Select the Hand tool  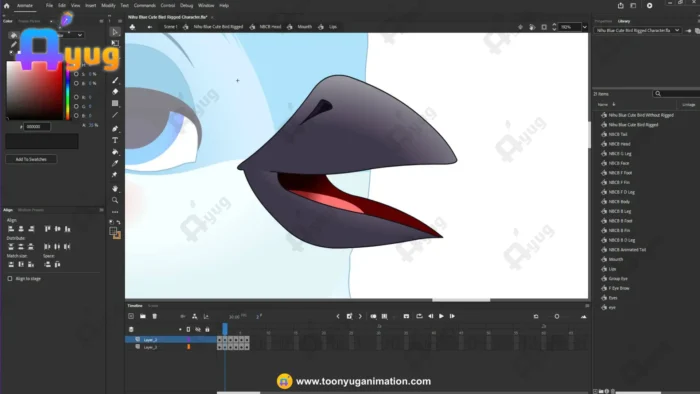click(115, 189)
